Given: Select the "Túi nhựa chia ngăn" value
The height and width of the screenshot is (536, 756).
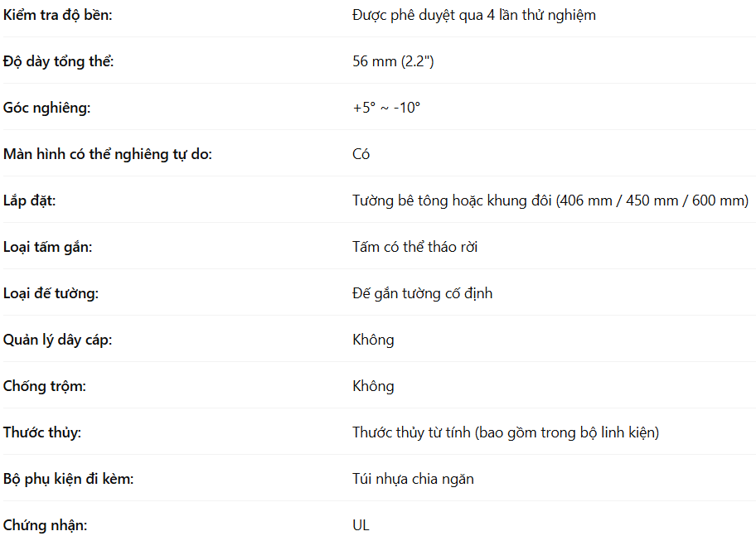Looking at the screenshot, I should pos(413,479).
